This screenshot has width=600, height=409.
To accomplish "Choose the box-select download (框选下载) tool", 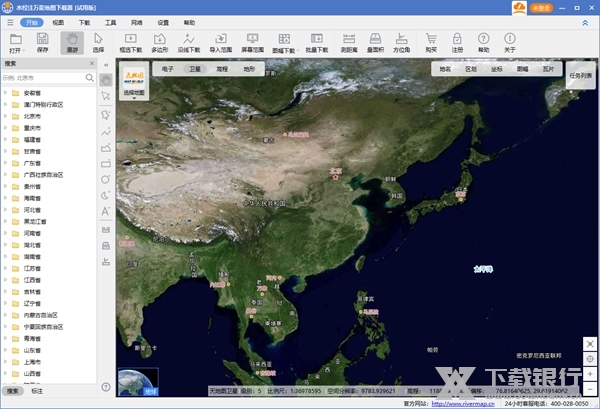I will tap(130, 42).
